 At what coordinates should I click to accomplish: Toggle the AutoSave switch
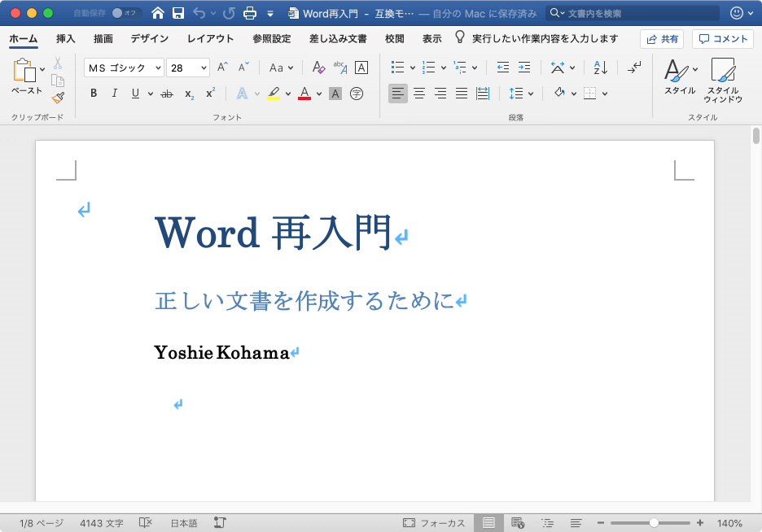pyautogui.click(x=126, y=13)
